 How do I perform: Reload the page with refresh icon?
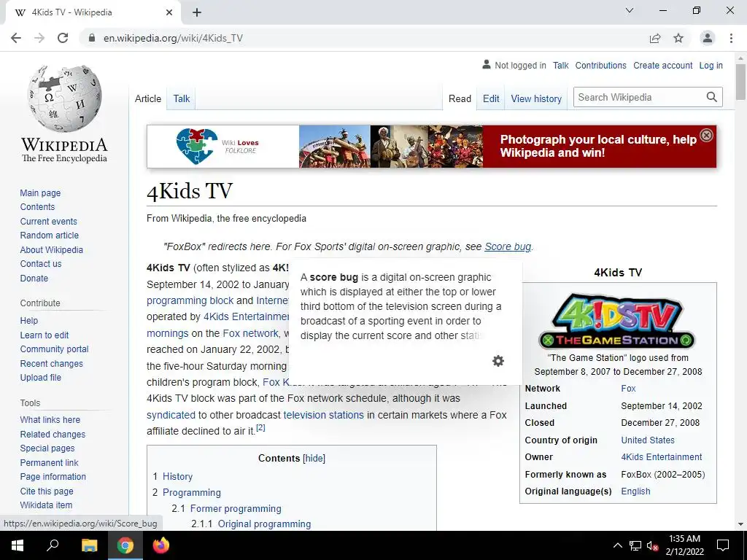63,38
